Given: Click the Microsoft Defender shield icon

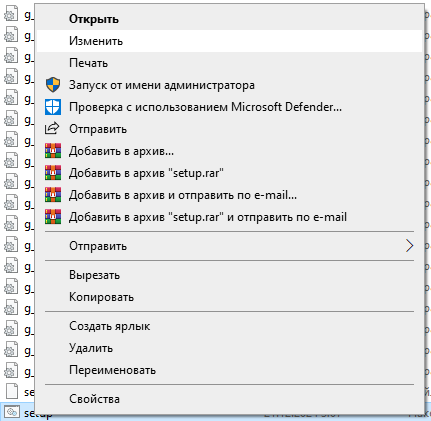Looking at the screenshot, I should coord(53,107).
